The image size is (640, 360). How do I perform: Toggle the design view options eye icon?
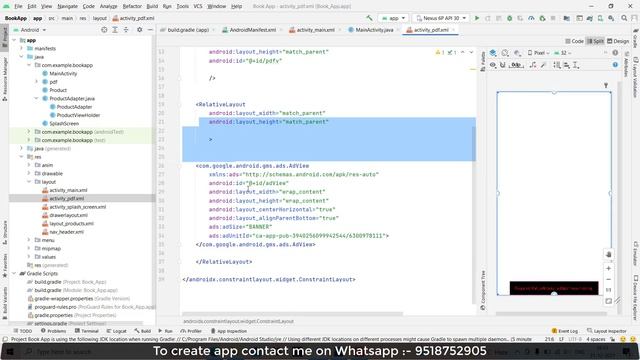(493, 65)
